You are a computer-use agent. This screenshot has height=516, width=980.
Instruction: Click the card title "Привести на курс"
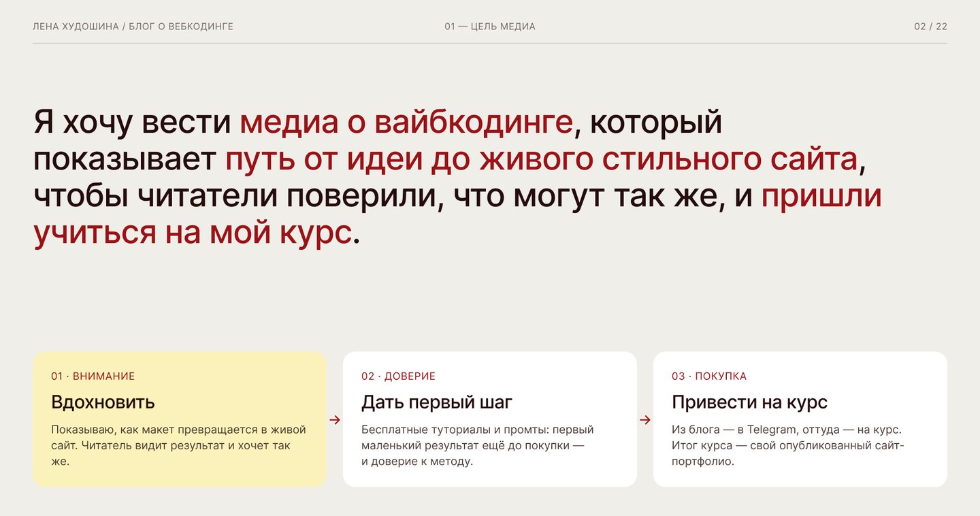pos(749,402)
